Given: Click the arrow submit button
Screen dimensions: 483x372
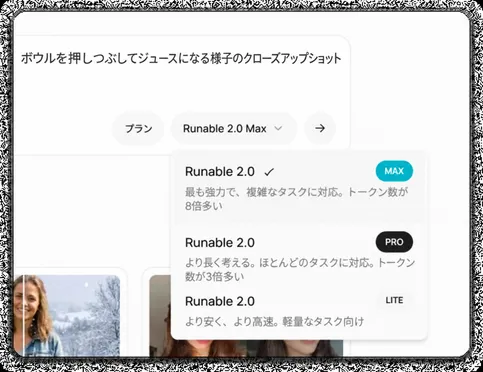Looking at the screenshot, I should point(320,128).
